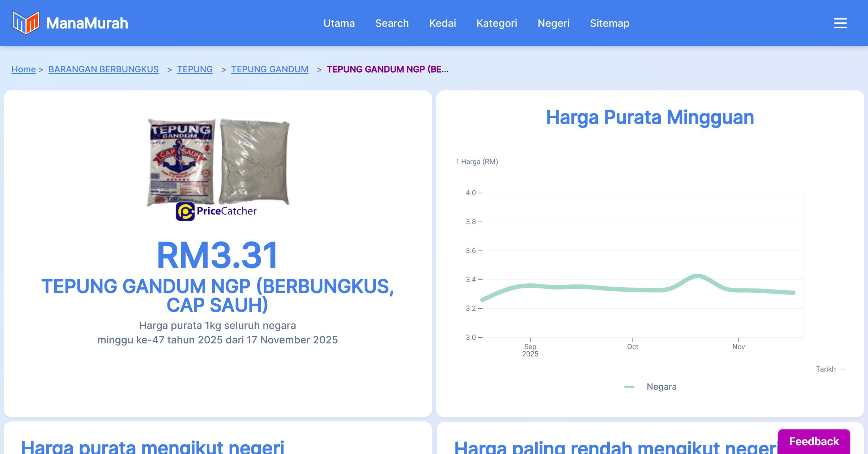
Task: Go to Home via breadcrumb
Action: click(x=24, y=69)
